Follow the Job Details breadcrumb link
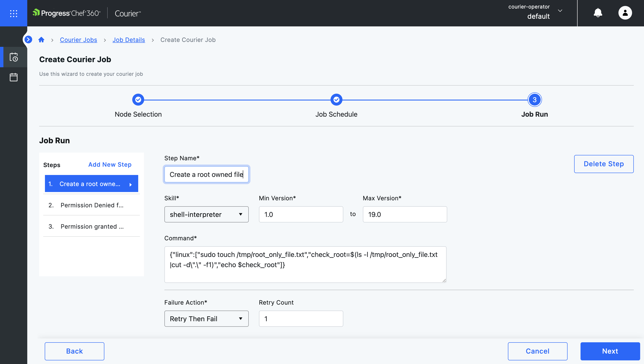Image resolution: width=644 pixels, height=364 pixels. (x=129, y=40)
